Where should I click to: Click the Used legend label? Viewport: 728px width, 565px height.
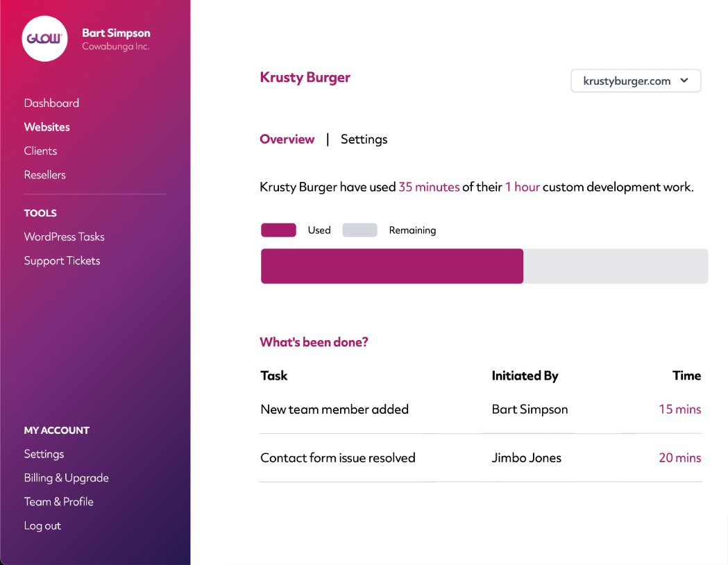pyautogui.click(x=319, y=230)
